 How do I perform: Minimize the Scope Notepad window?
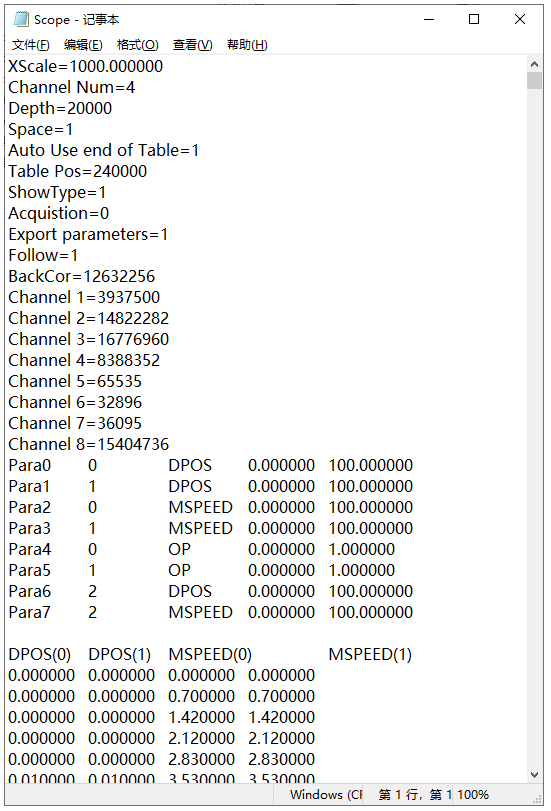pyautogui.click(x=429, y=19)
